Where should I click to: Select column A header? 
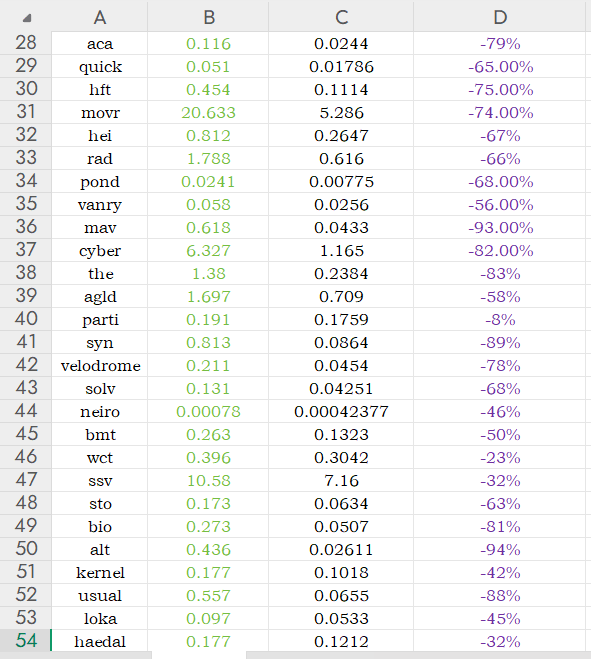(x=100, y=17)
